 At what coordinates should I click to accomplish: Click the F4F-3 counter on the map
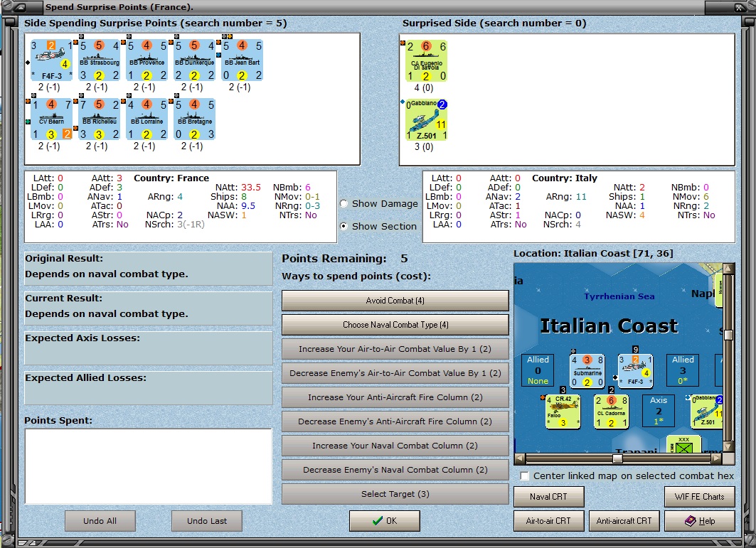click(x=636, y=370)
